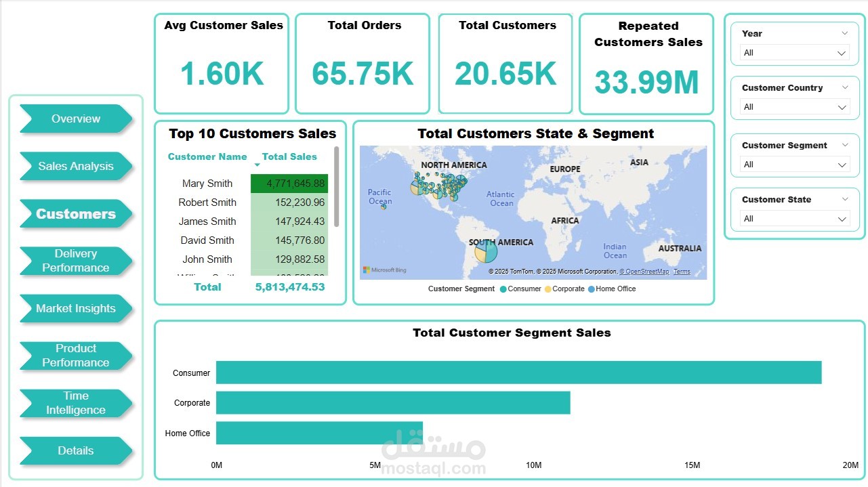868x487 pixels.
Task: Click the sort arrow under Total Sales header
Action: [x=257, y=165]
